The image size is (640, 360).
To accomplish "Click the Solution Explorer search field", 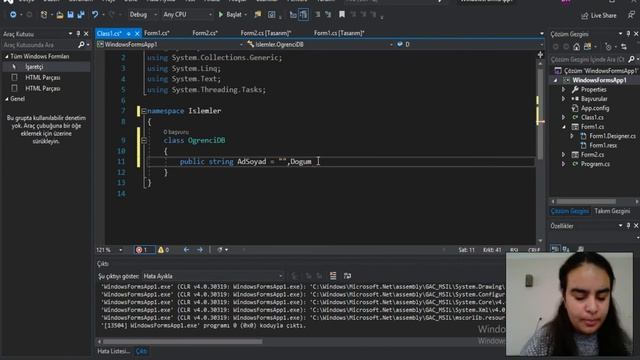I will (x=587, y=60).
